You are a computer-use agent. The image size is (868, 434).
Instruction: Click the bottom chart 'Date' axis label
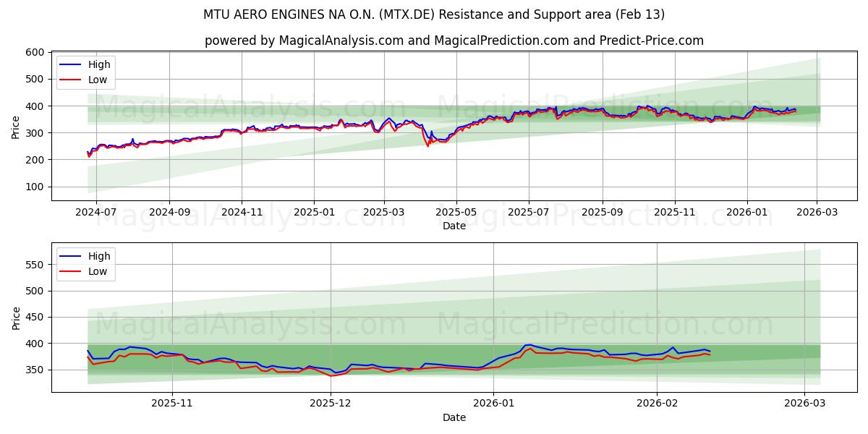coord(454,417)
